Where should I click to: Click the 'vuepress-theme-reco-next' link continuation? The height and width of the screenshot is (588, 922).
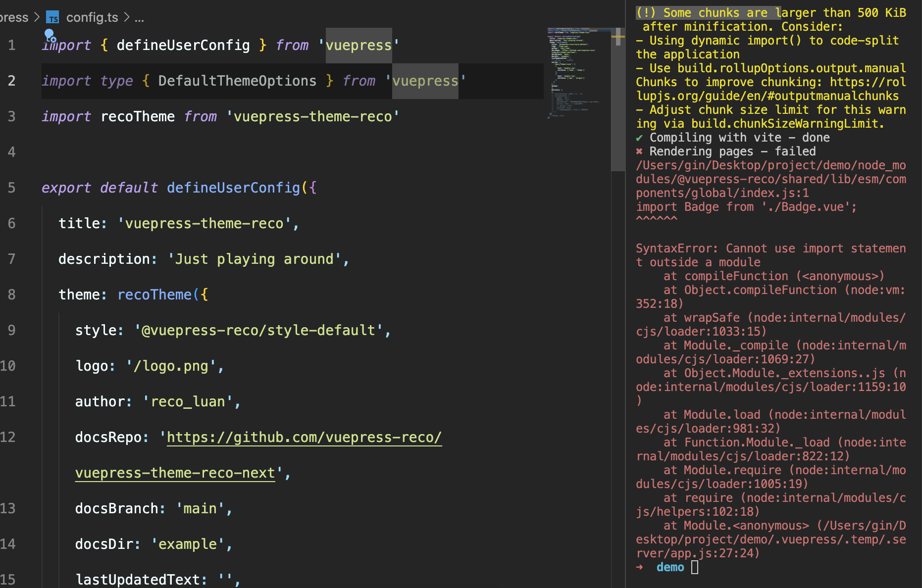[175, 473]
